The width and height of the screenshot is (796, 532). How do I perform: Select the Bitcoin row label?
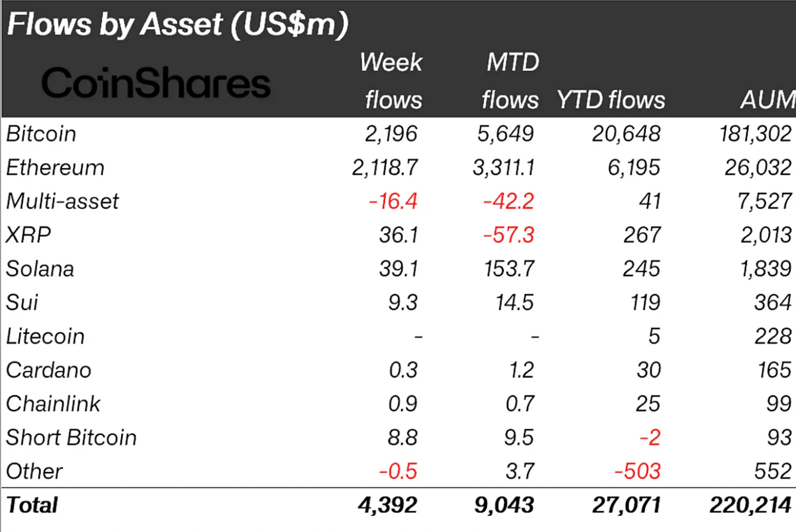pyautogui.click(x=41, y=134)
